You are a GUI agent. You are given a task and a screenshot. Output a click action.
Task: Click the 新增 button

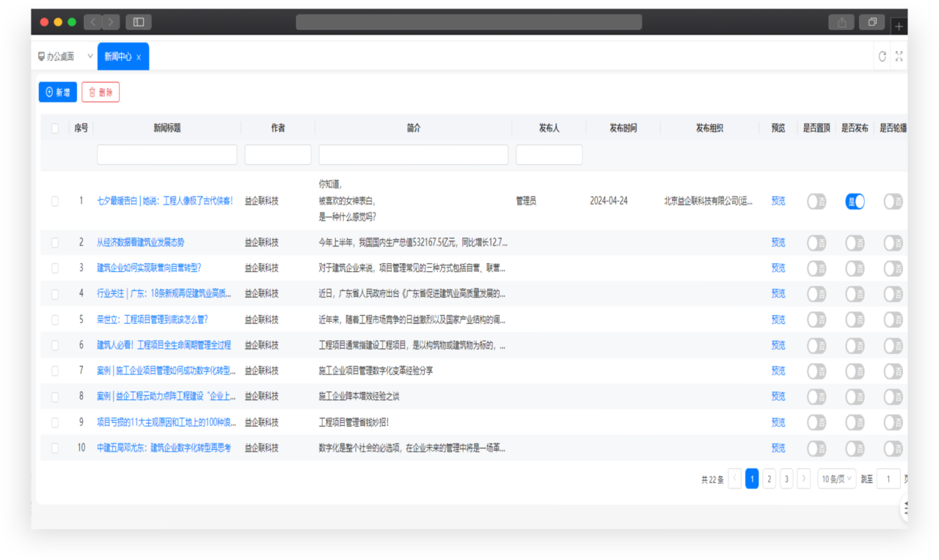point(58,92)
